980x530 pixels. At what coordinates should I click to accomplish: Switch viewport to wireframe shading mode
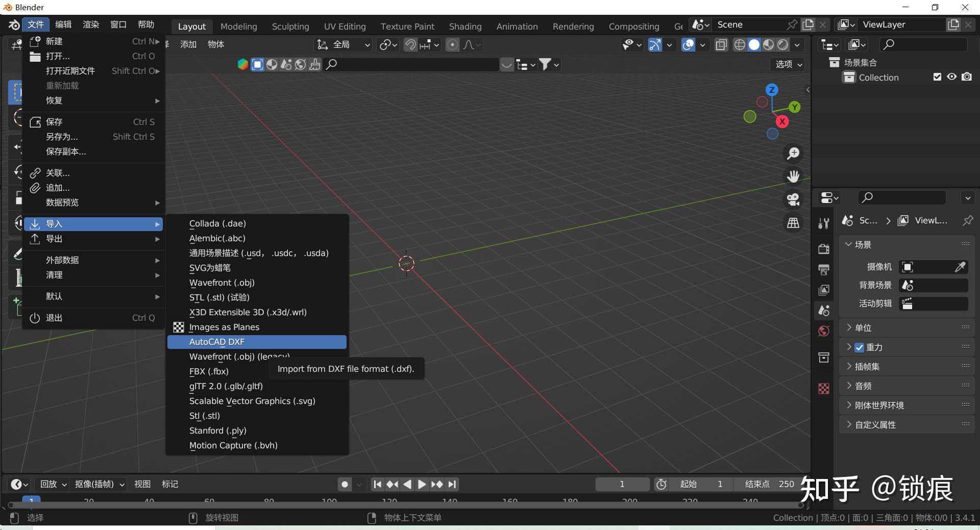coord(740,44)
